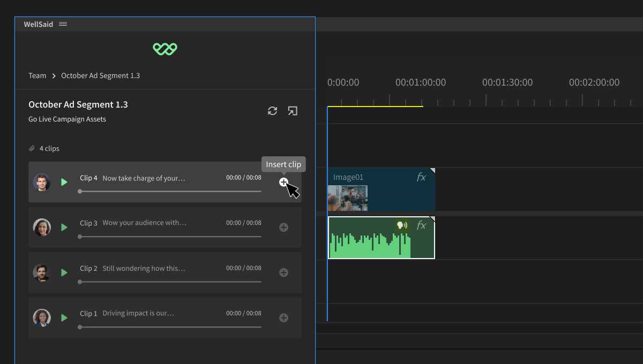Click the fx badge on the audio clip

pyautogui.click(x=421, y=225)
